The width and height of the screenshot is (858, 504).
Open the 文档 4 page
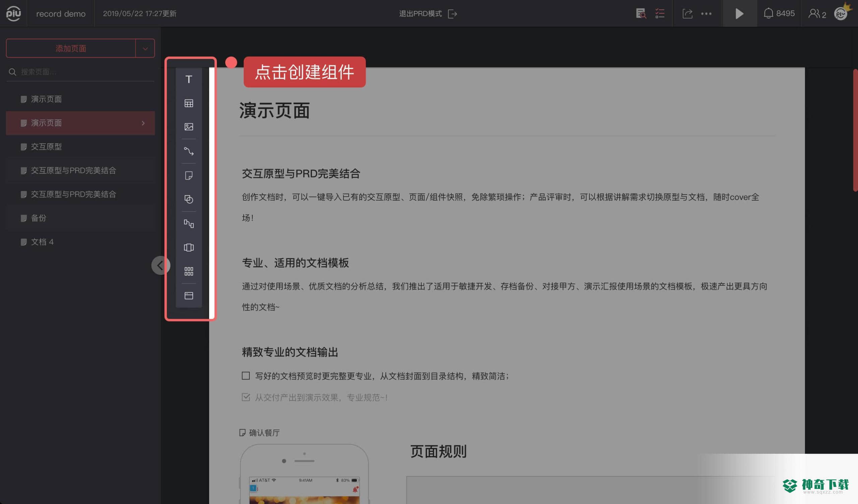point(80,242)
